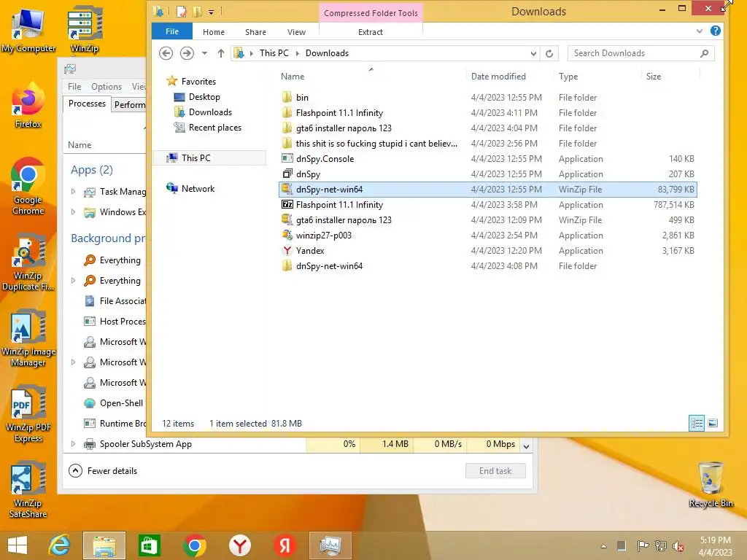Screen dimensions: 747x560
Task: Expand the ribbon chevron
Action: click(x=700, y=31)
